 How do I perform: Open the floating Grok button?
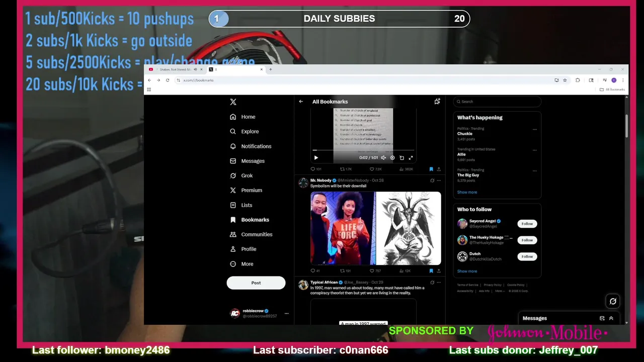(613, 301)
